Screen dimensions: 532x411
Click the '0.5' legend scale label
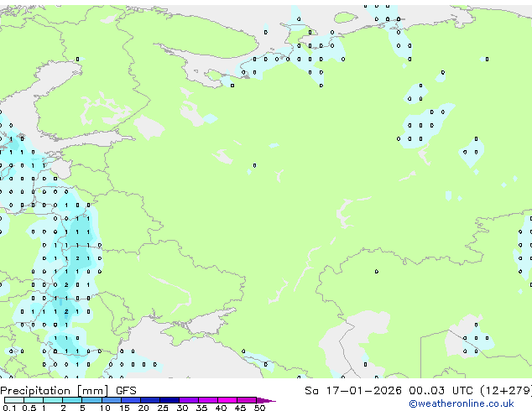click(29, 408)
